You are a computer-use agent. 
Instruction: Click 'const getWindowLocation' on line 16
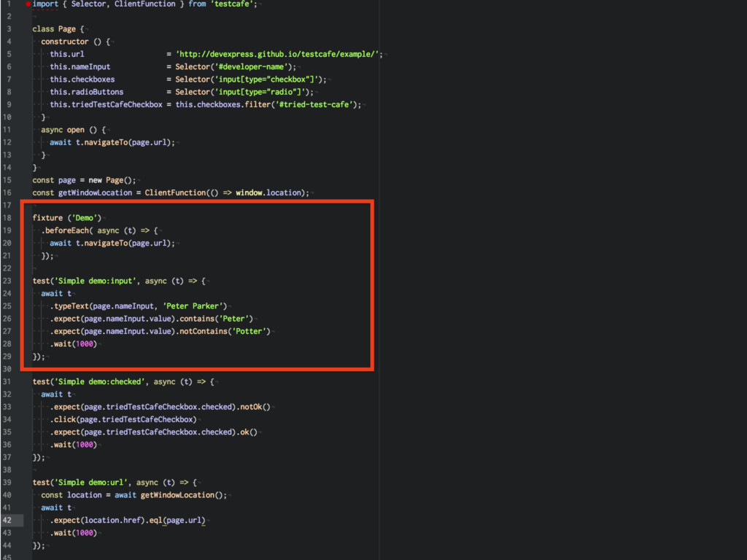pyautogui.click(x=82, y=192)
